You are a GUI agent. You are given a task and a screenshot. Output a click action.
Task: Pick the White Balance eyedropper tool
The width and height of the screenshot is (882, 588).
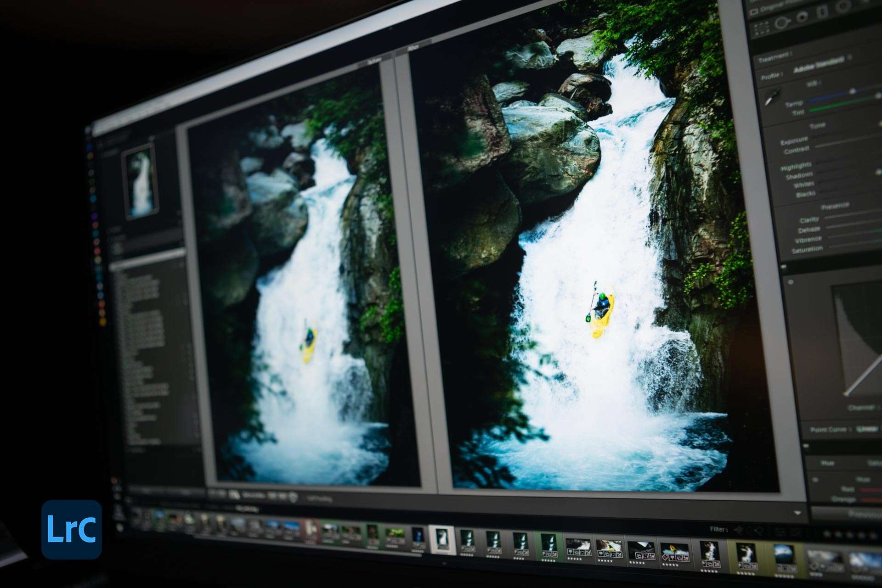(773, 97)
